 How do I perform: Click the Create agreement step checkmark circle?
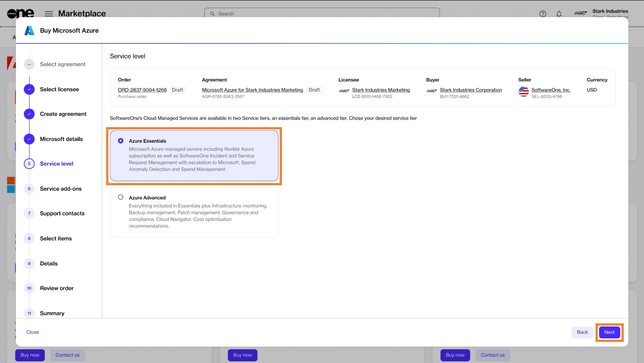tap(29, 114)
